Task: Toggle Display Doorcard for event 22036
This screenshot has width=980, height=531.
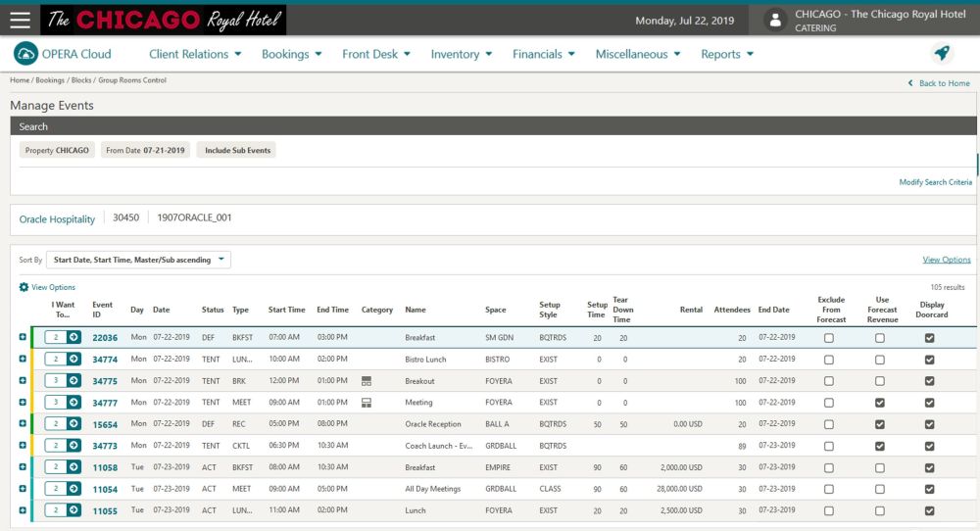Action: [929, 338]
